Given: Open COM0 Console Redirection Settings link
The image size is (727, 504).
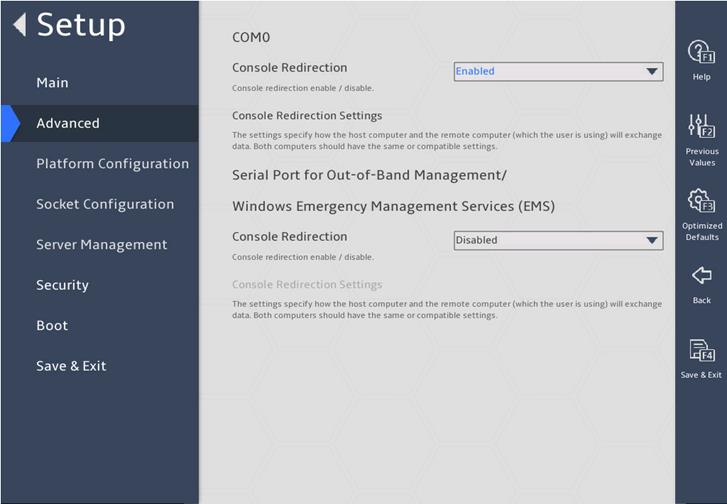Looking at the screenshot, I should pos(307,115).
